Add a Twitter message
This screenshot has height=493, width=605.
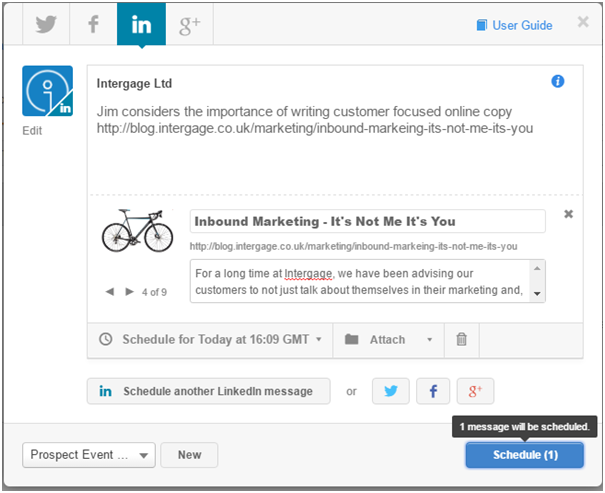[x=390, y=391]
